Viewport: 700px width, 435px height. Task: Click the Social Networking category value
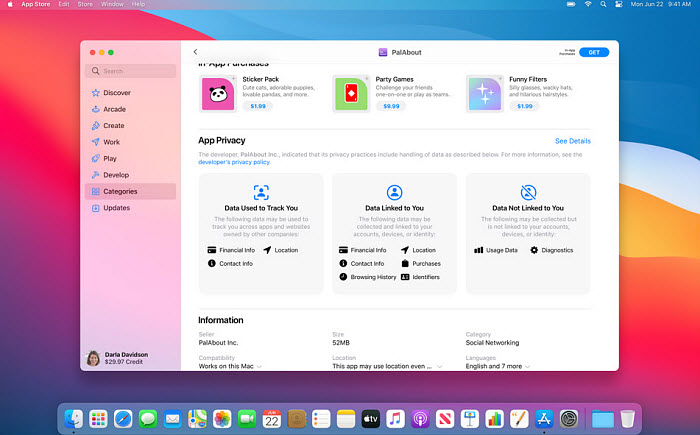tap(492, 343)
